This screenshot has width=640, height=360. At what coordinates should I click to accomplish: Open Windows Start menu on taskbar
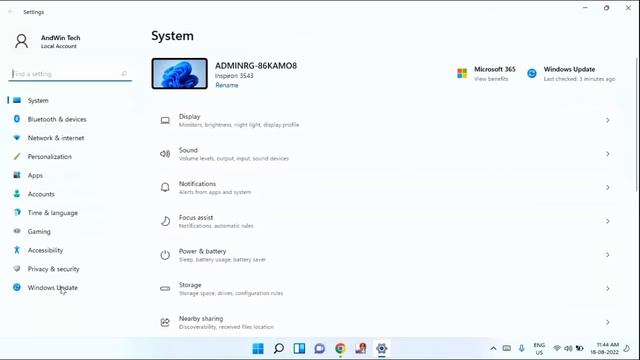(x=258, y=349)
